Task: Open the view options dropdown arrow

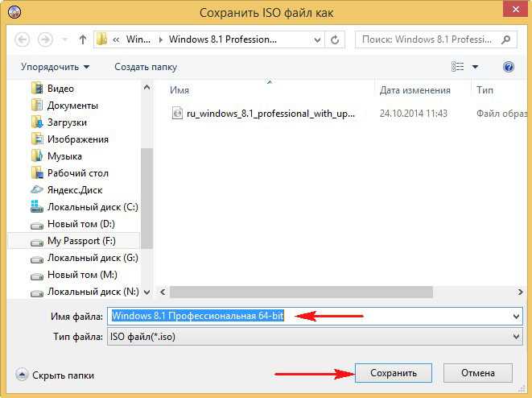Action: coord(475,67)
